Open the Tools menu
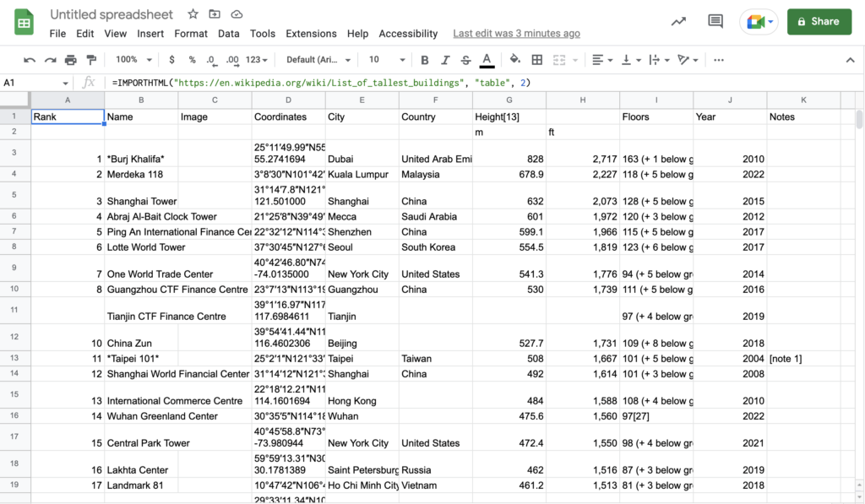865x504 pixels. click(263, 34)
